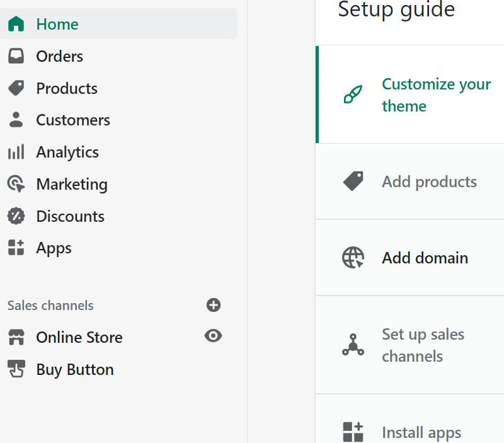
Task: Click the Marketing target cursor icon
Action: [x=16, y=184]
